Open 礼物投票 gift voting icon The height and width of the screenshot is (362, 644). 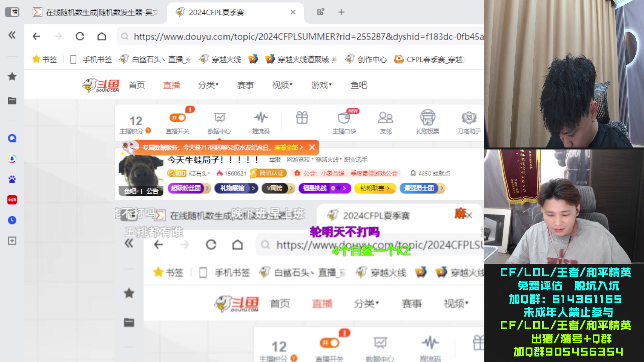coord(428,122)
